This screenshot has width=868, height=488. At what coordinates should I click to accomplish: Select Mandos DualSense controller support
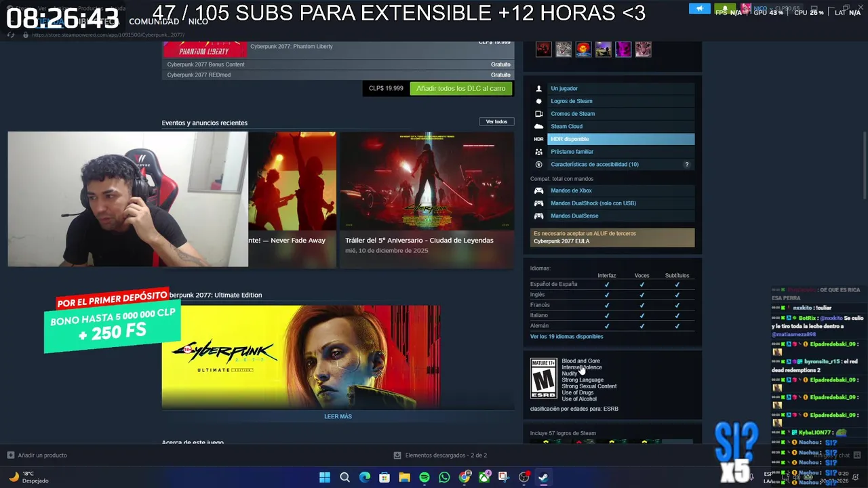pos(613,216)
